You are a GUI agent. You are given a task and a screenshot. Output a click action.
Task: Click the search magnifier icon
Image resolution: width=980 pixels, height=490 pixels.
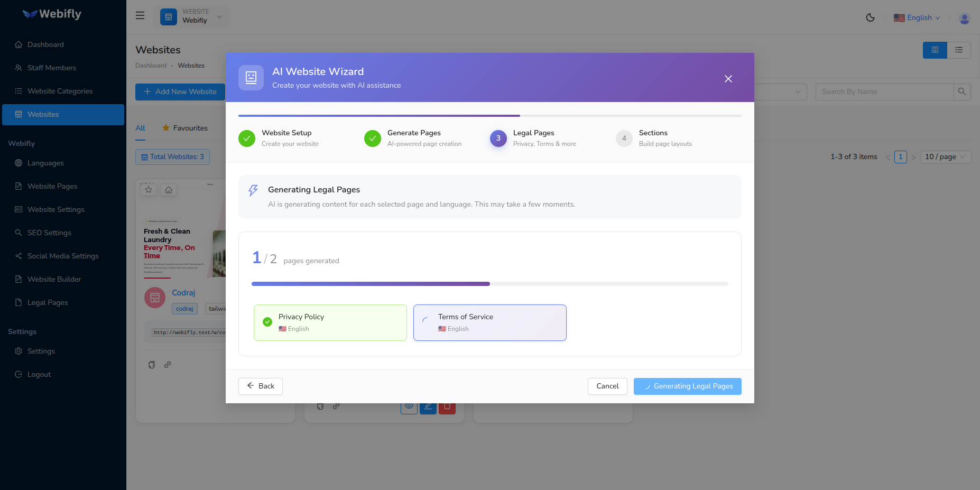[961, 92]
